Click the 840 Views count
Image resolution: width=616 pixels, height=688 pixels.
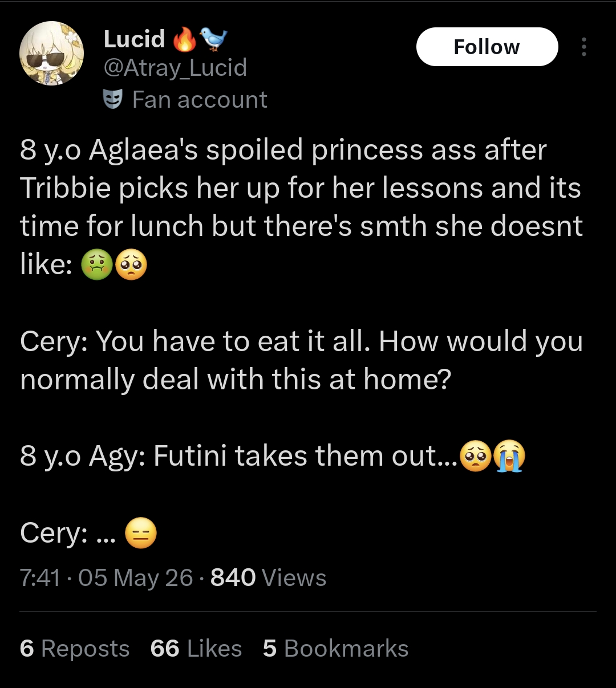[x=269, y=578]
